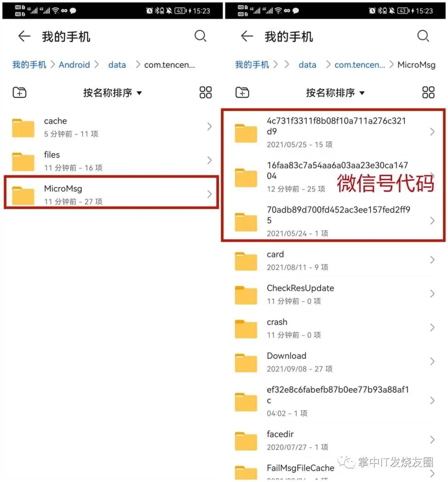Viewport: 448px width, 482px height.
Task: Open the Download folder
Action: click(x=334, y=361)
